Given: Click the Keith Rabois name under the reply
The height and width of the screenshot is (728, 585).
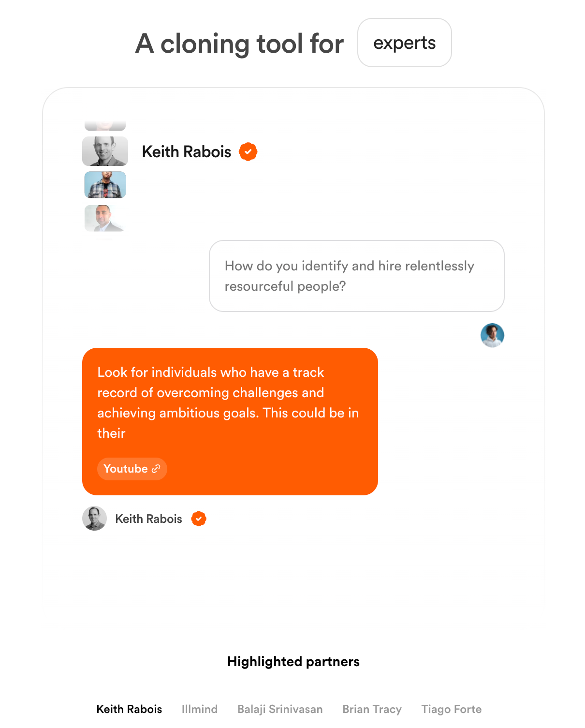Looking at the screenshot, I should coord(148,519).
